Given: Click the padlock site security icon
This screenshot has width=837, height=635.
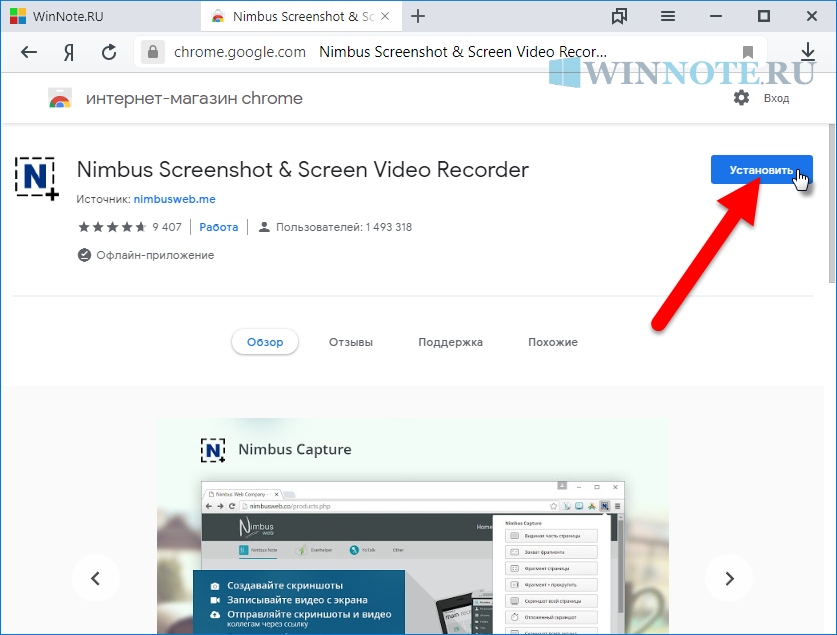Looking at the screenshot, I should click(153, 52).
